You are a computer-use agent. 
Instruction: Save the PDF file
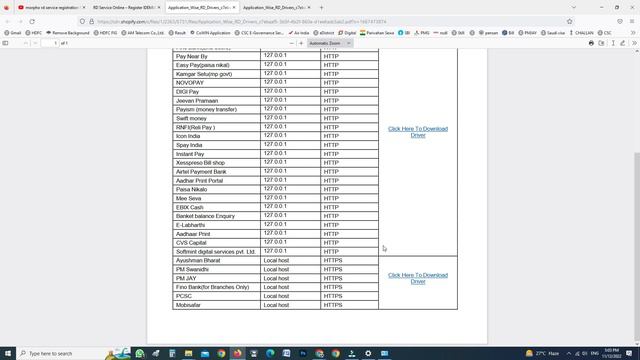pyautogui.click(x=601, y=43)
